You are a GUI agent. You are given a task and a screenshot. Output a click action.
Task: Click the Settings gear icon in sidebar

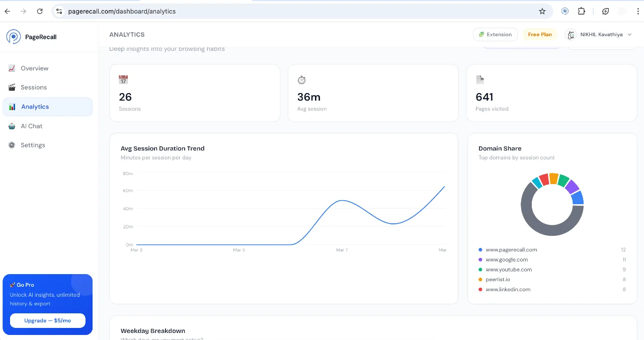(12, 145)
